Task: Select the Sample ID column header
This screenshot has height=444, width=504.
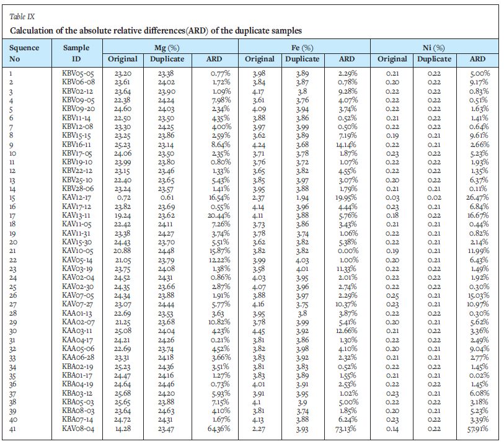Action: coord(76,53)
